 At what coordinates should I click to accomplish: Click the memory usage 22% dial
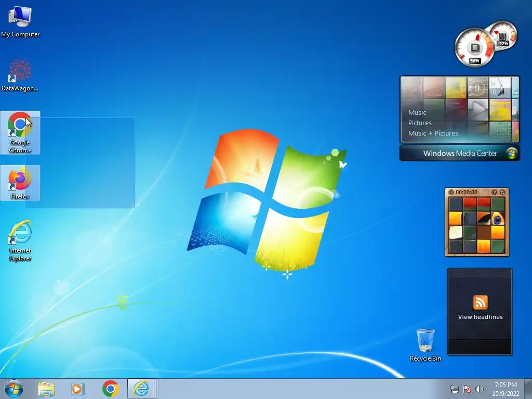(x=503, y=36)
